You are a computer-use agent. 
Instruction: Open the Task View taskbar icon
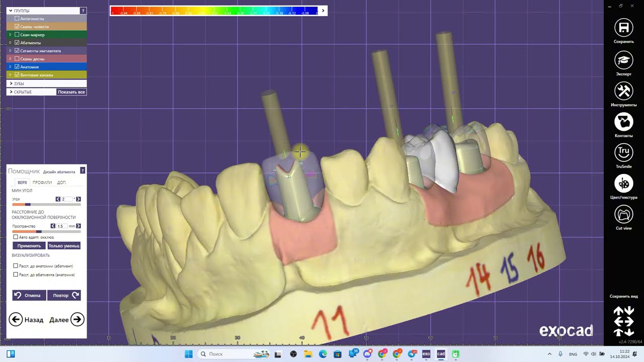[278, 354]
